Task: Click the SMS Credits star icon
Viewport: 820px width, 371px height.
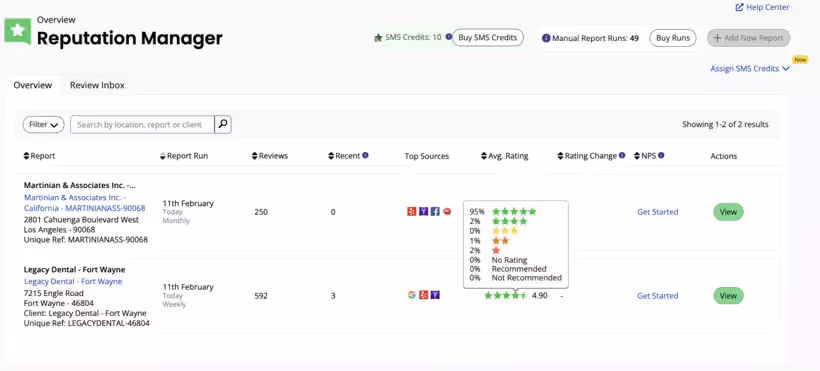Action: click(x=378, y=38)
